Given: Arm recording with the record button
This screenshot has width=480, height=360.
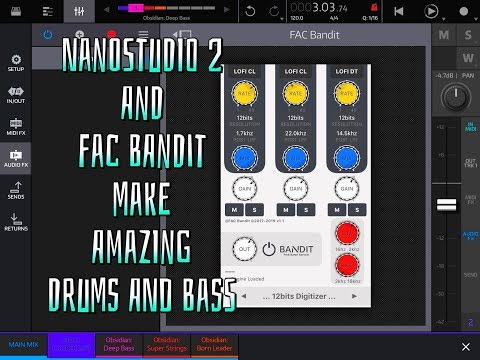Looking at the screenshot, I should 464,11.
